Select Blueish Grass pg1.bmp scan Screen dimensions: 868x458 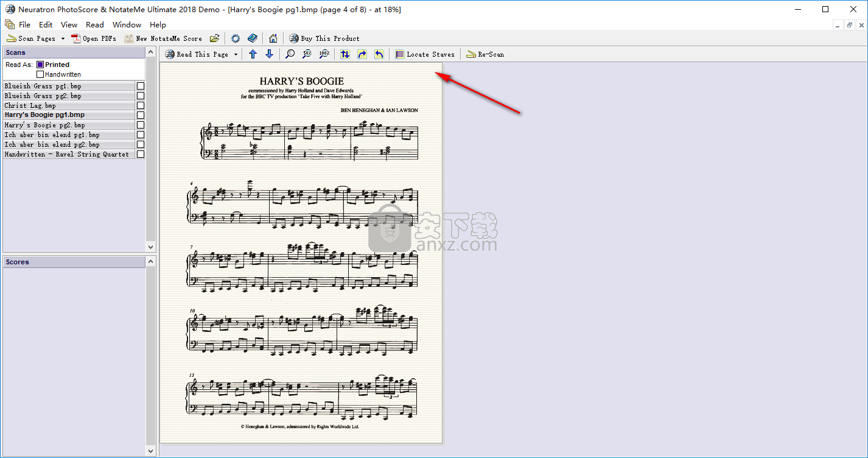point(69,86)
